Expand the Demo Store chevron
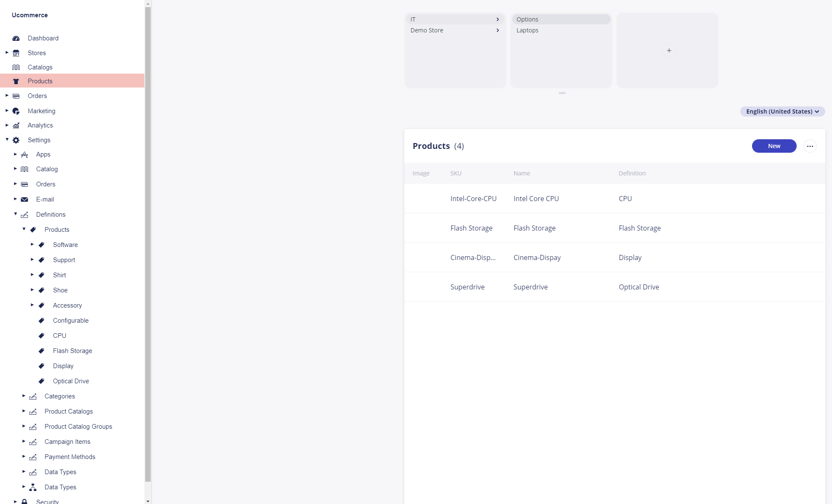832x504 pixels. pyautogui.click(x=497, y=30)
